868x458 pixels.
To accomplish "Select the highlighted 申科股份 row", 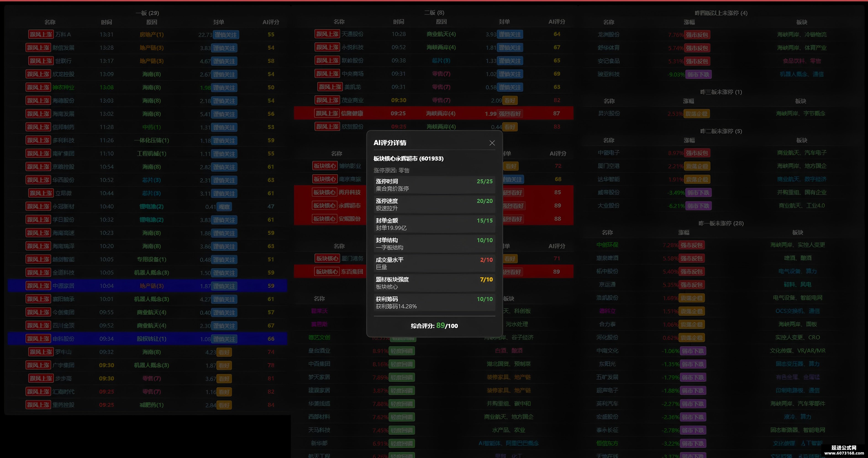I will point(147,339).
